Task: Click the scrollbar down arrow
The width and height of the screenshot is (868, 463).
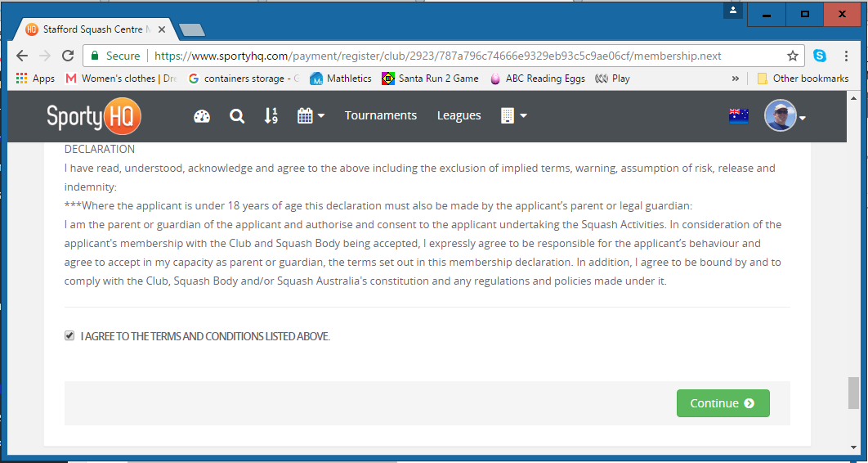Action: point(853,447)
